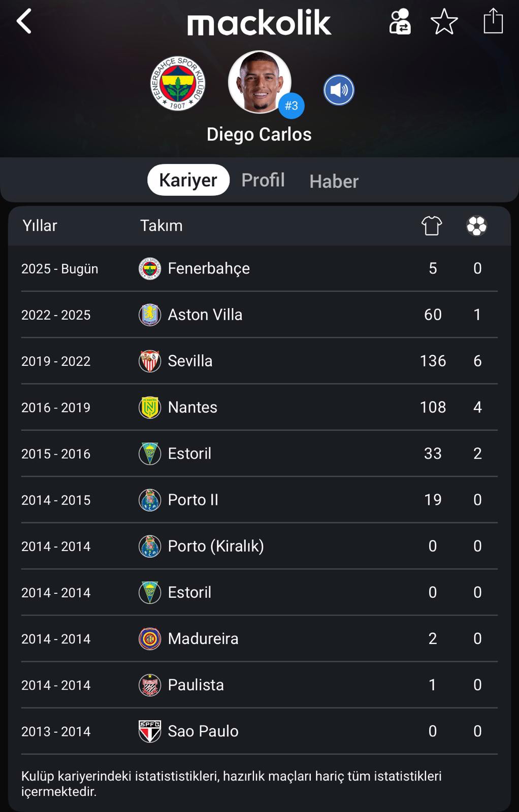
Task: Open Aston Villa team row
Action: tap(259, 315)
